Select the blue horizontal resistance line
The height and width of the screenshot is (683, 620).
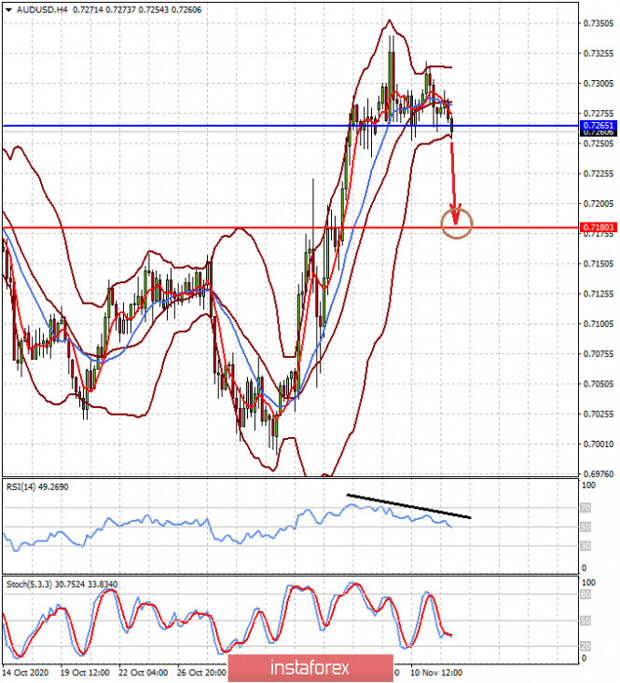coord(200,126)
